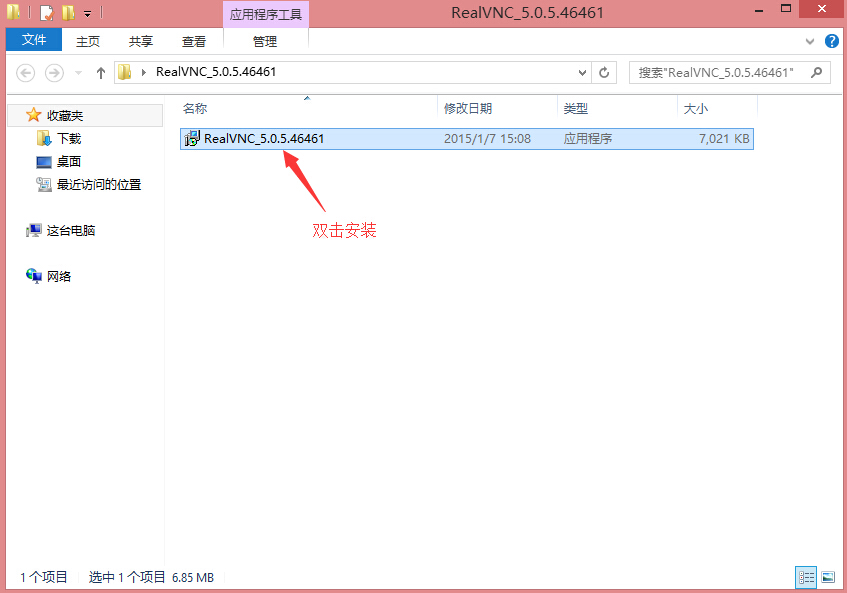Switch to details view icon in status bar
The height and width of the screenshot is (593, 847).
(x=806, y=577)
